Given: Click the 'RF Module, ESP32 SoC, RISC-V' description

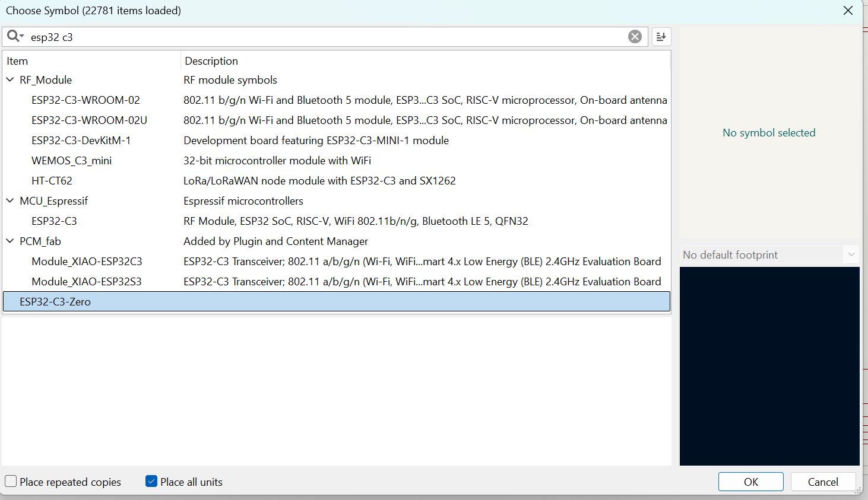Looking at the screenshot, I should click(x=356, y=221).
